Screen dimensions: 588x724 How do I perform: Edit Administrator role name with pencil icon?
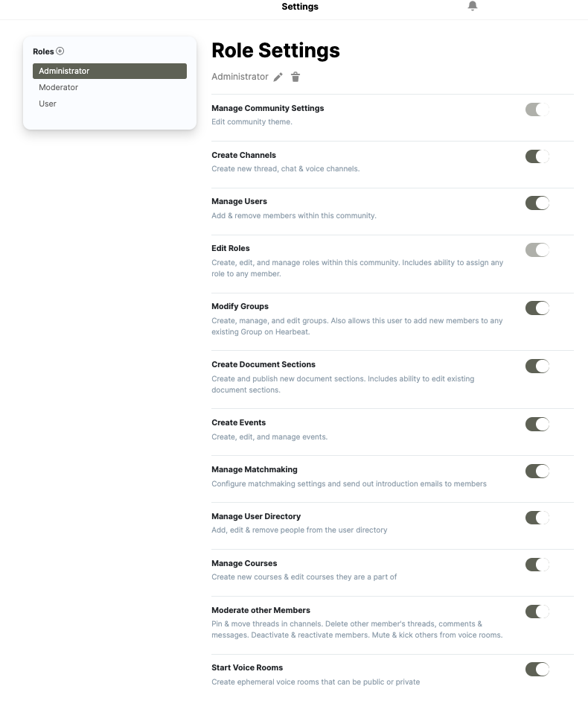(x=278, y=77)
